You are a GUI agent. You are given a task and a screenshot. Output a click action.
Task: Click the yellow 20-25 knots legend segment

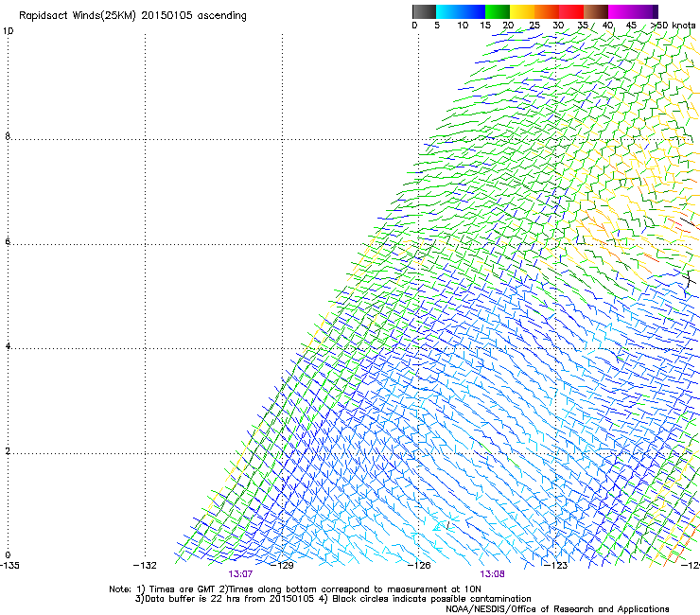pos(522,11)
